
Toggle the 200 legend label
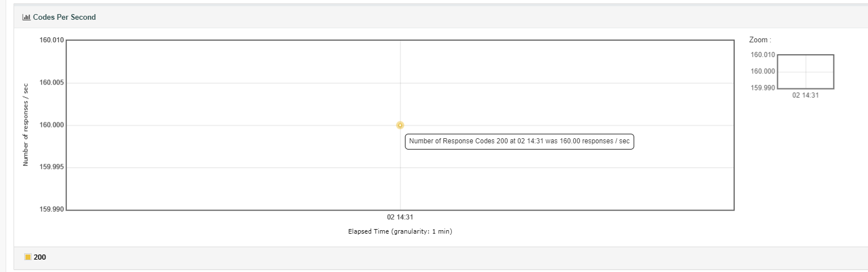click(x=40, y=257)
